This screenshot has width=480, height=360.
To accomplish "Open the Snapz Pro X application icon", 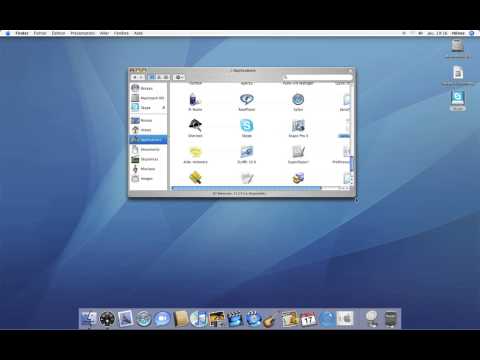I will 298,126.
